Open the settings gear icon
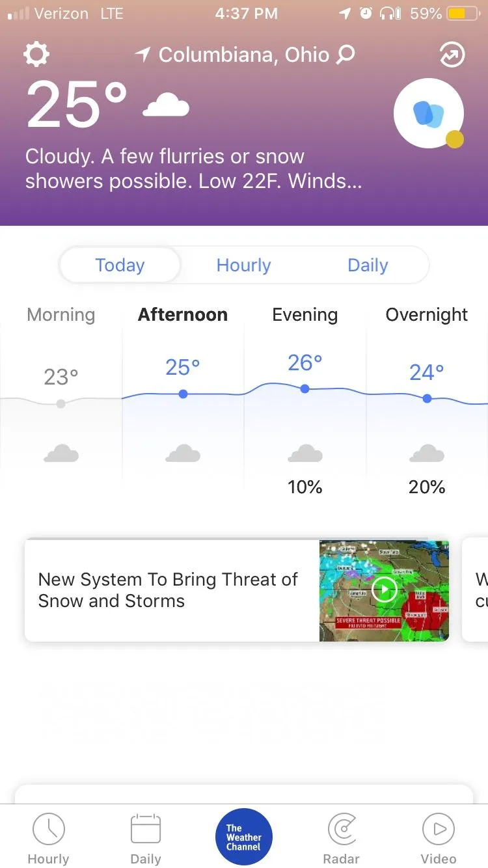The image size is (488, 868). pos(36,55)
